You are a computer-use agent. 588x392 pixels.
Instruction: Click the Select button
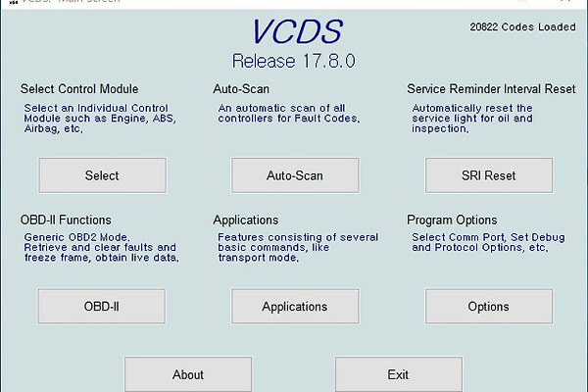click(102, 175)
